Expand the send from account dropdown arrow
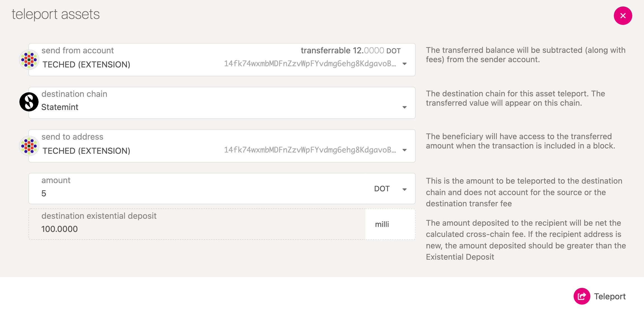The width and height of the screenshot is (644, 312). click(404, 64)
